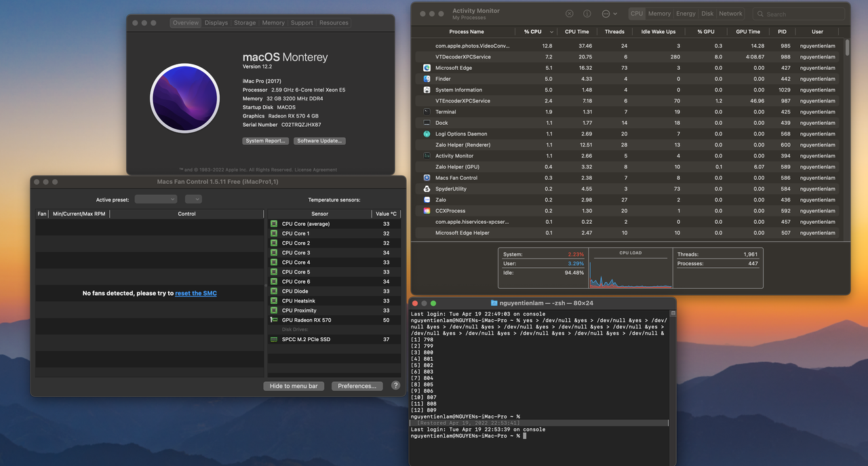Select the Overview tab in About This Mac

pos(185,22)
